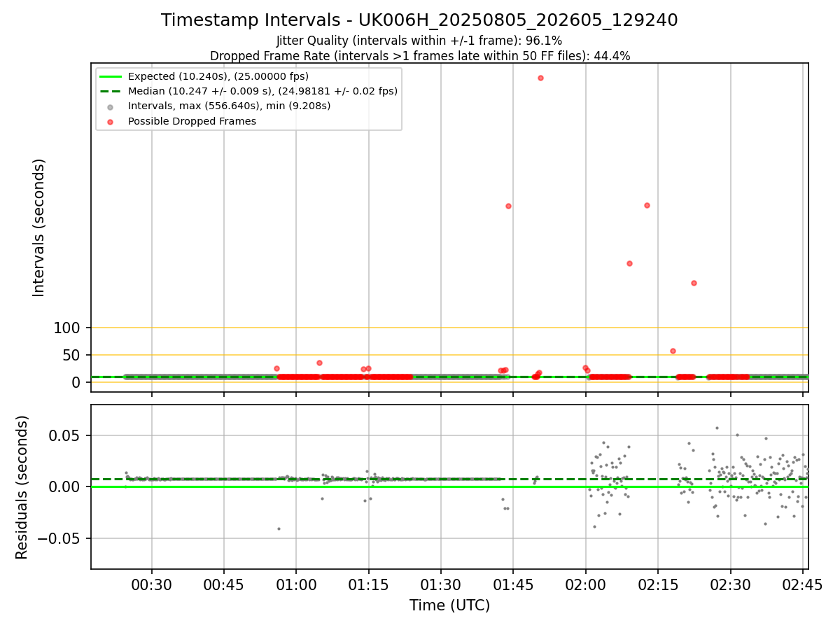Click the solid green Expected line legend sample
The image size is (840, 630).
tap(111, 76)
